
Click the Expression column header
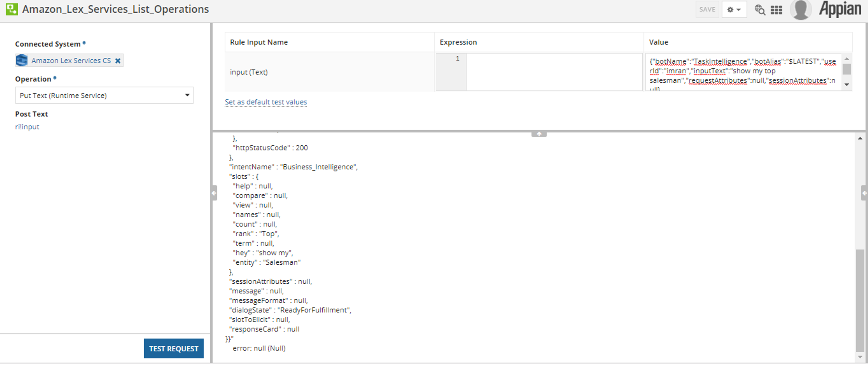click(458, 42)
